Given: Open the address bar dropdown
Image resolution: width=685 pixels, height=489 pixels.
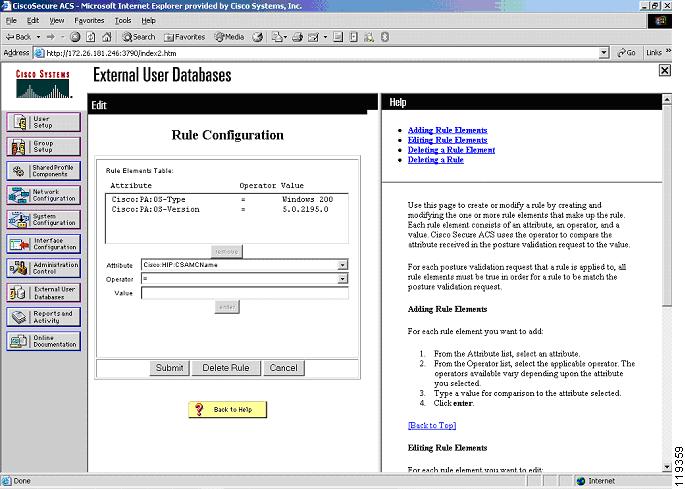Looking at the screenshot, I should pos(604,53).
